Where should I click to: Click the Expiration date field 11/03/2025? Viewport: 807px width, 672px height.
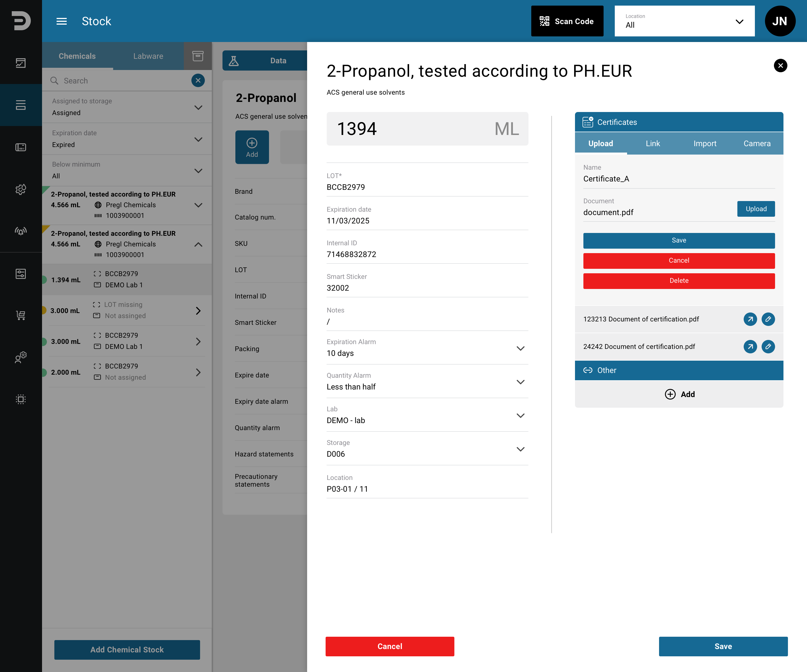tap(427, 216)
